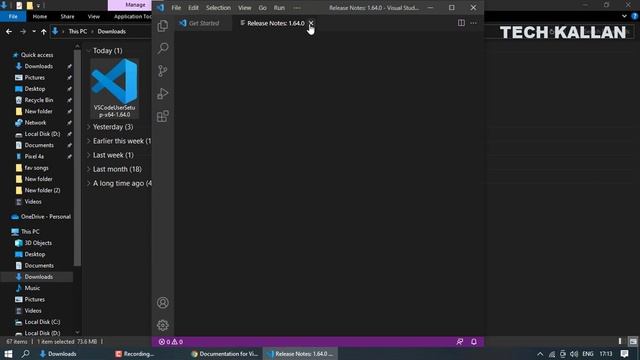Expand the Last month (18) group
The image size is (640, 360).
point(89,169)
